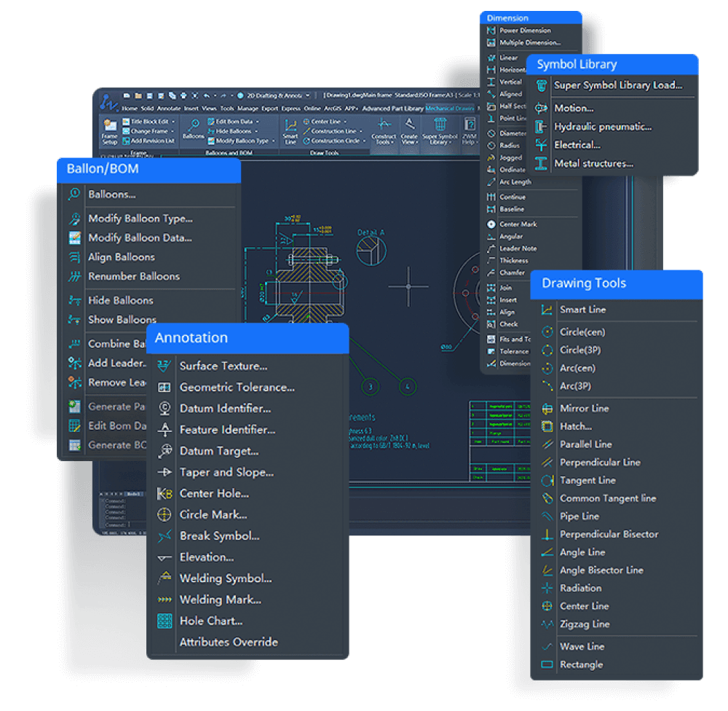
Task: Select the Welding Symbol icon
Action: [x=165, y=578]
